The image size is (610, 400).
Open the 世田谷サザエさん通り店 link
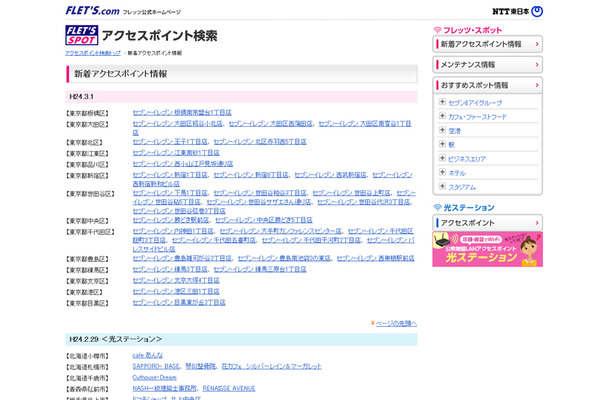click(x=259, y=202)
